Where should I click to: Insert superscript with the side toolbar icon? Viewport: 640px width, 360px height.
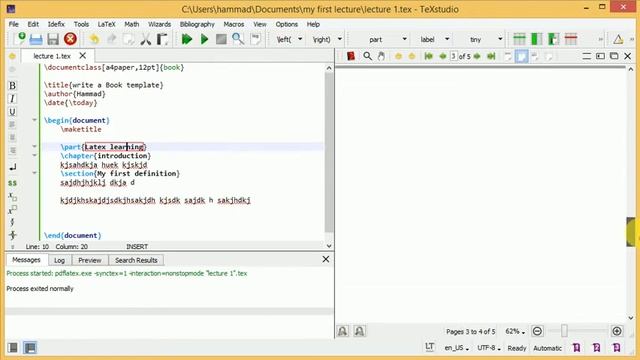[x=12, y=210]
